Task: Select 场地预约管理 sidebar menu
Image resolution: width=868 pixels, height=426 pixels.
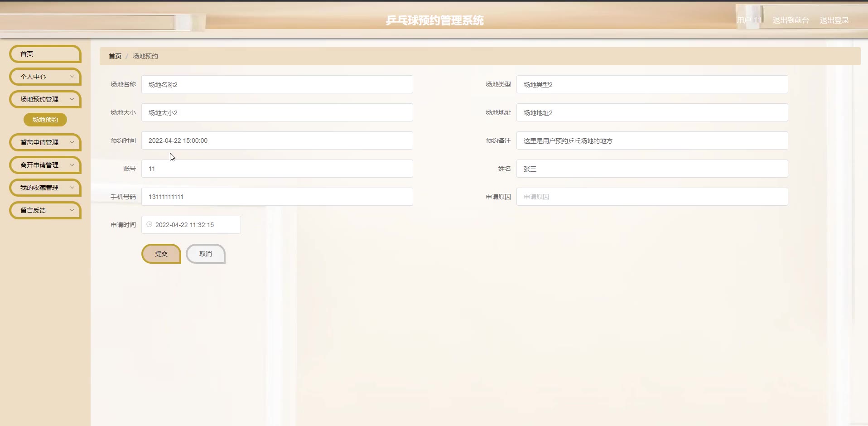Action: (45, 99)
